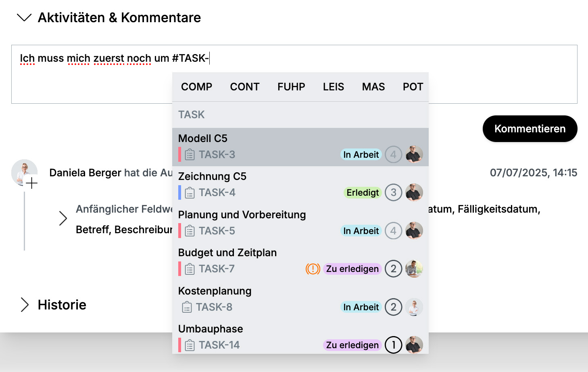Click the priority 1 circle on TASK-14
This screenshot has height=372, width=588.
coord(393,345)
